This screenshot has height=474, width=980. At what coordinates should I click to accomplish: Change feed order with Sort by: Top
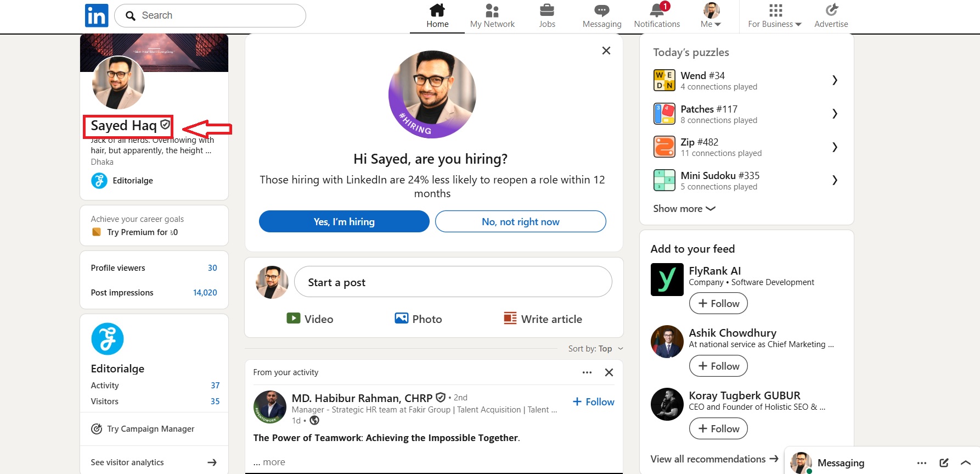(596, 349)
